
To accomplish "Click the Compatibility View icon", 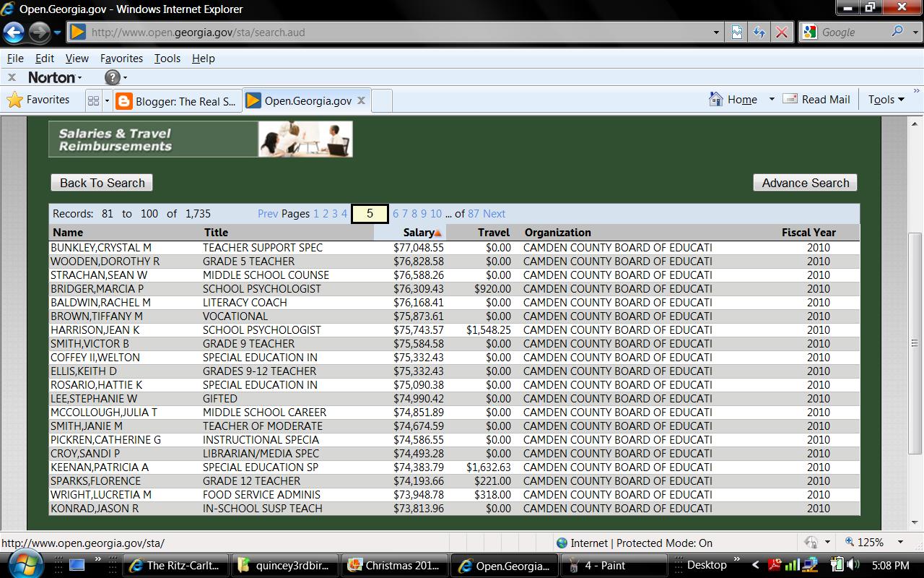I will (x=737, y=33).
